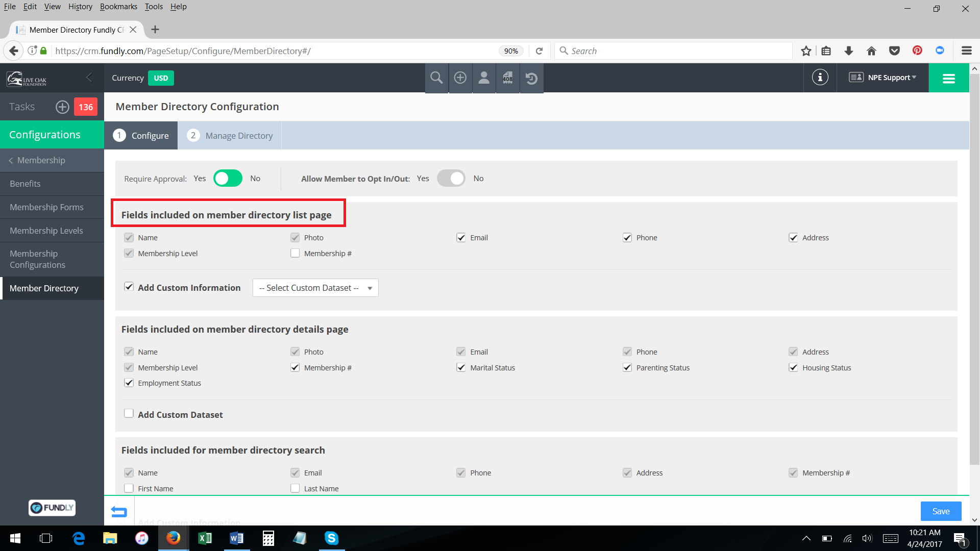Click the USD currency button
Image resolution: width=980 pixels, height=551 pixels.
click(x=161, y=78)
